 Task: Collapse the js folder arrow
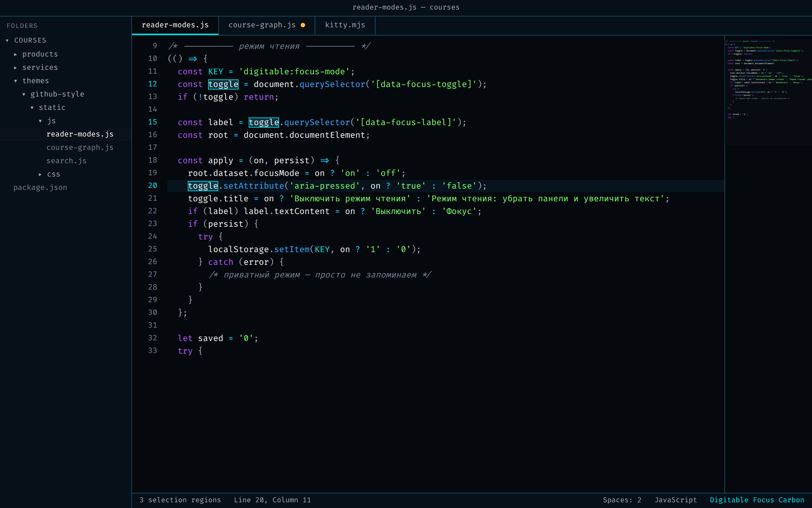(x=40, y=121)
